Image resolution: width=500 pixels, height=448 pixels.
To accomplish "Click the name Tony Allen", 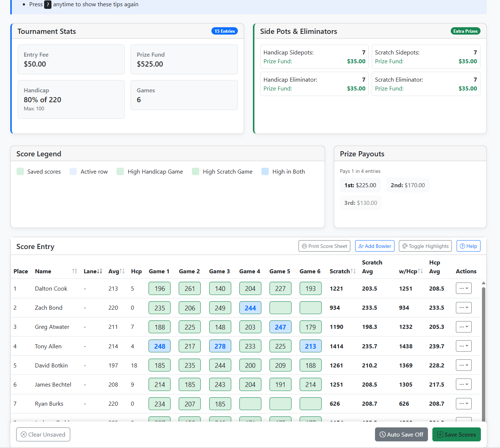I will [x=48, y=346].
